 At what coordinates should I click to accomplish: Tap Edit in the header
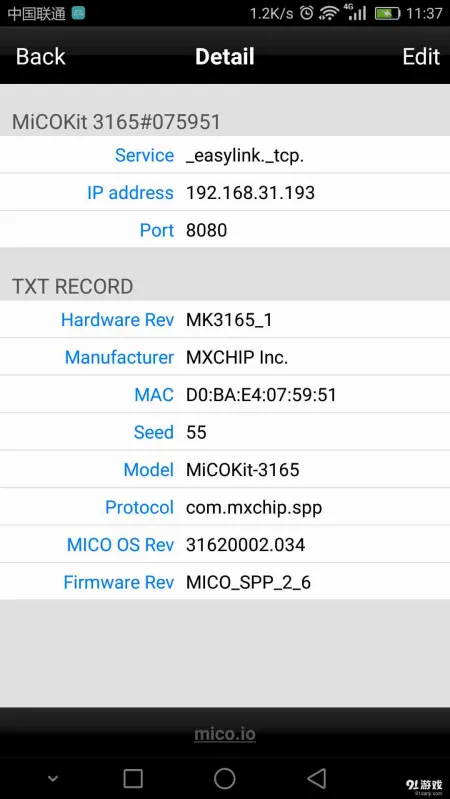421,57
